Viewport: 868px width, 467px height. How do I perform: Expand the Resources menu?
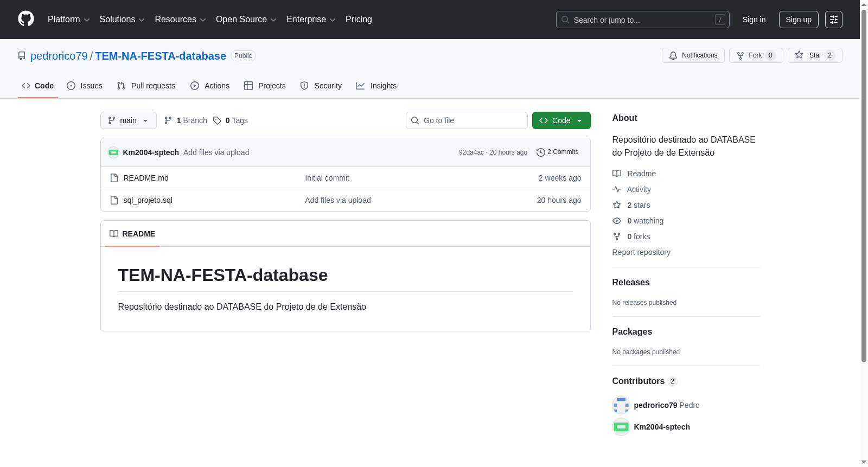click(180, 20)
